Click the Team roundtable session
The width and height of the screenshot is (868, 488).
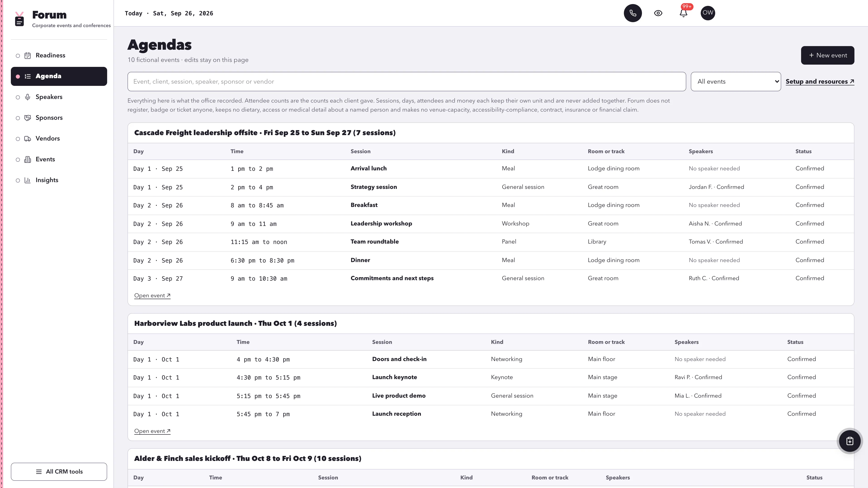[374, 242]
